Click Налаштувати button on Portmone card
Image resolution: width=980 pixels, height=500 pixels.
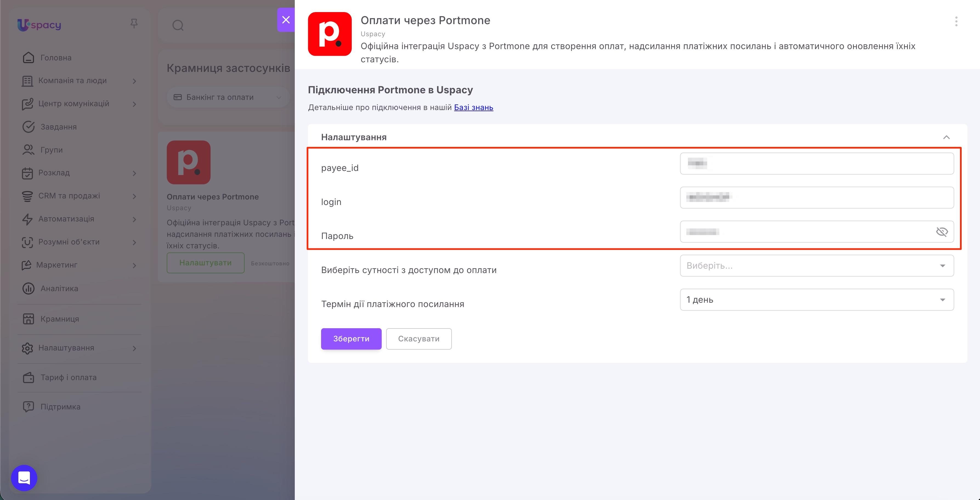tap(205, 263)
